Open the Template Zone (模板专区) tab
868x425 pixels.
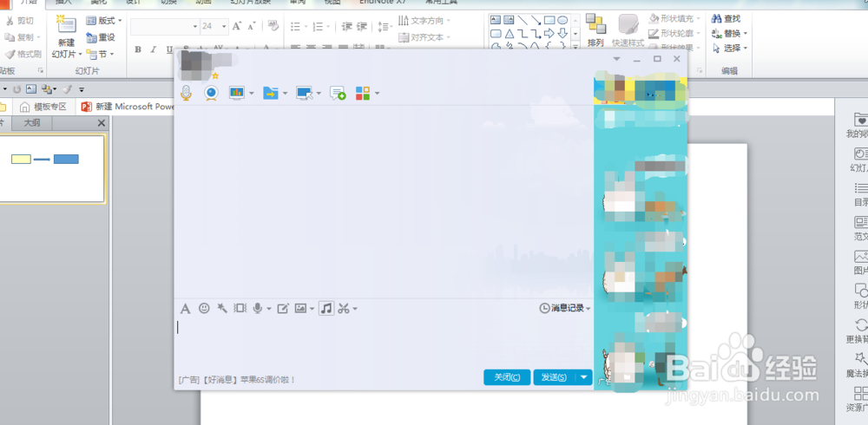coord(43,107)
